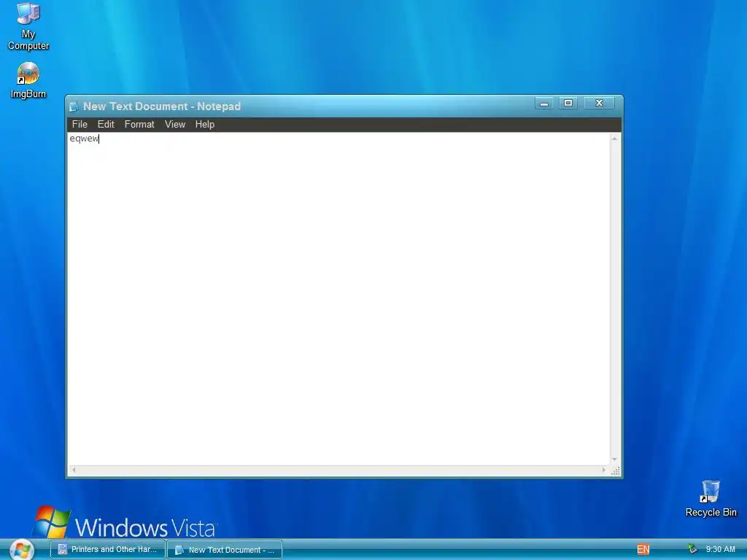Select the Recycle Bin desktop icon

[x=711, y=499]
